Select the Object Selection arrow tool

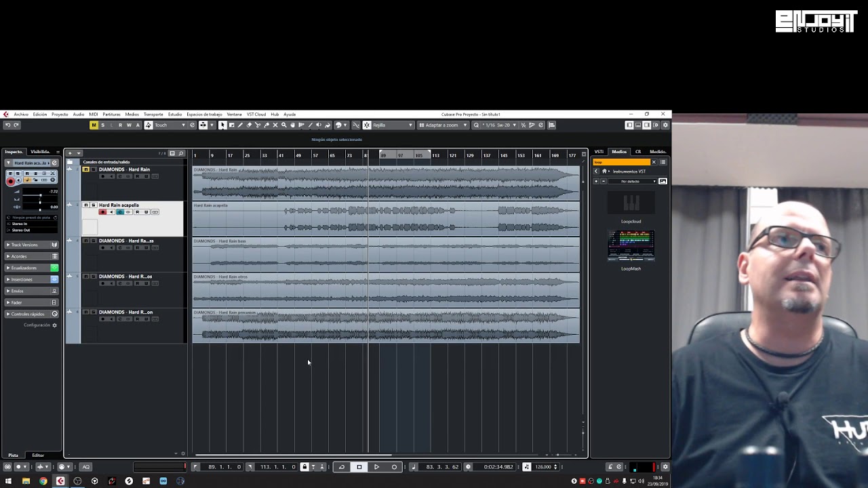point(222,125)
